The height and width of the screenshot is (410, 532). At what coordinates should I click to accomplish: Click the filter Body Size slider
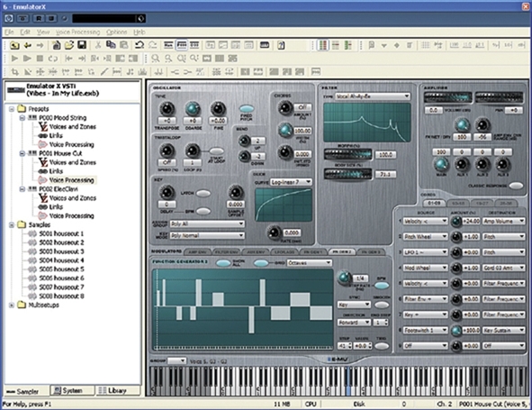pos(347,174)
